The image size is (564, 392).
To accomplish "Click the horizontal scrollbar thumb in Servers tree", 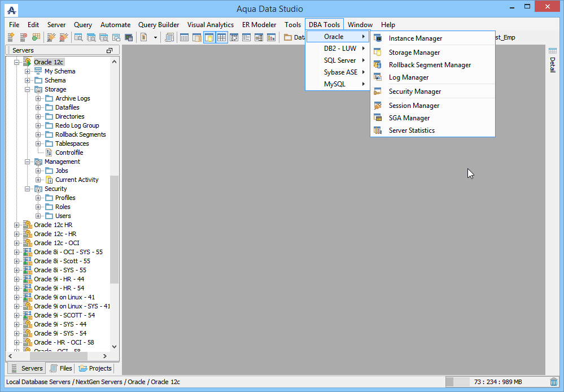I will tap(59, 356).
